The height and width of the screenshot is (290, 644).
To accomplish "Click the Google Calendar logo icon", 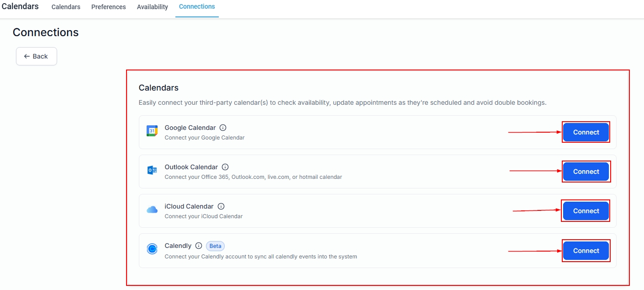I will click(152, 131).
